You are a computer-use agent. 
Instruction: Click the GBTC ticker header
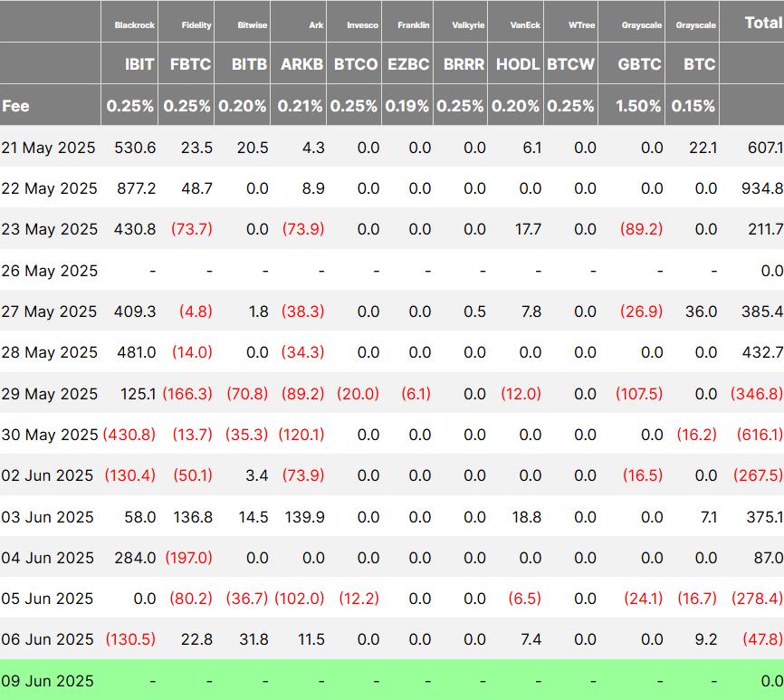[x=639, y=64]
